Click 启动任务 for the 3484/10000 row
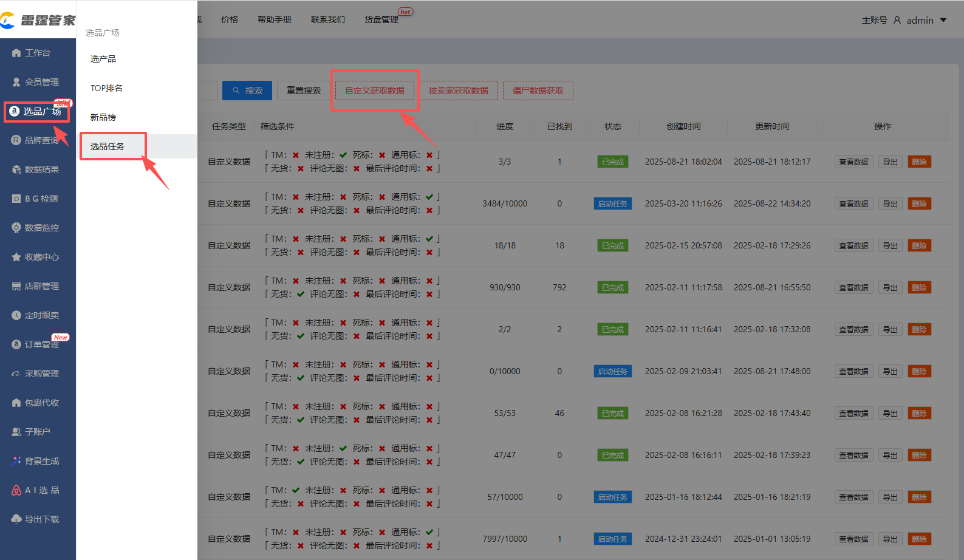The width and height of the screenshot is (964, 560). pyautogui.click(x=612, y=204)
